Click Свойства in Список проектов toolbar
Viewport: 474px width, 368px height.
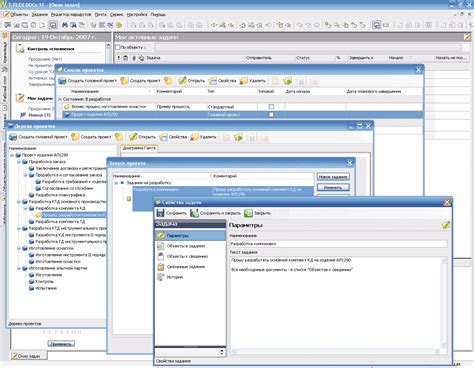[x=222, y=81]
